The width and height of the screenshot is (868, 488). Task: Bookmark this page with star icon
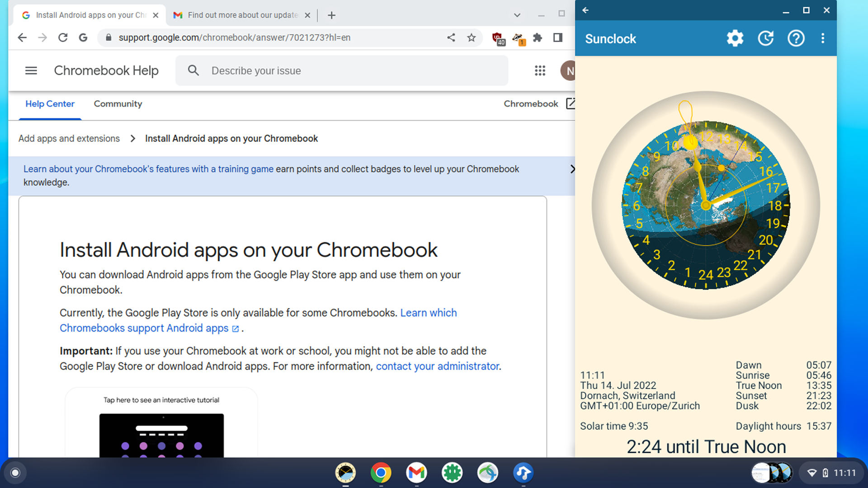click(472, 38)
